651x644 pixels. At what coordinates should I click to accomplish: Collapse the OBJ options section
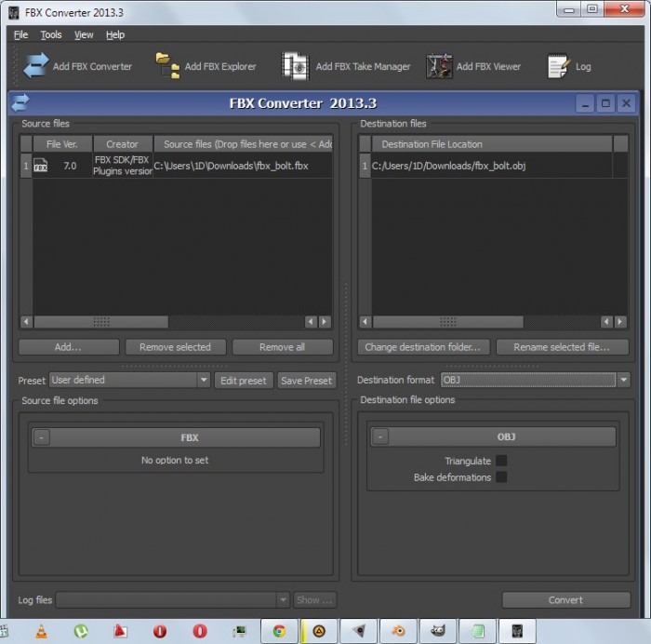(x=380, y=436)
